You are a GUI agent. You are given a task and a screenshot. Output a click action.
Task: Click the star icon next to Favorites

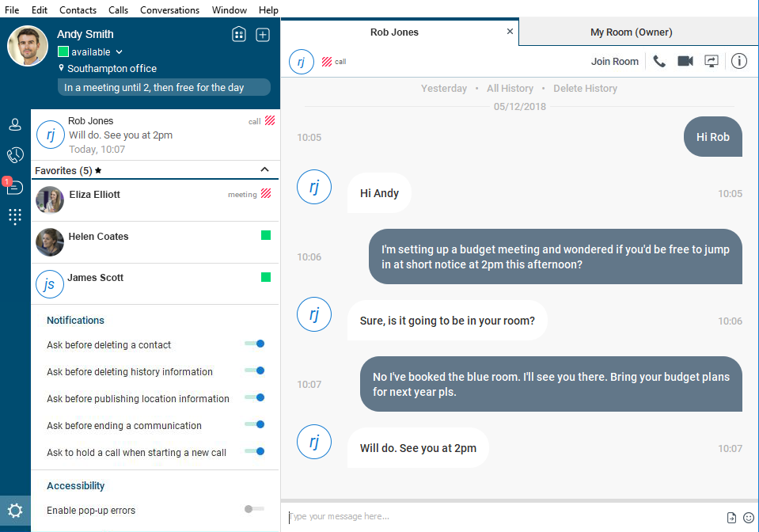[x=98, y=170]
